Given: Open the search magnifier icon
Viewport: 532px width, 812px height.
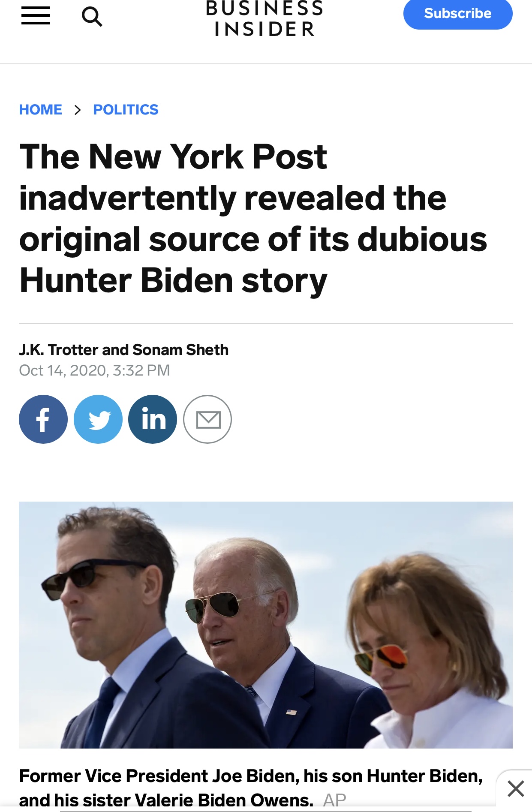Looking at the screenshot, I should coord(92,17).
